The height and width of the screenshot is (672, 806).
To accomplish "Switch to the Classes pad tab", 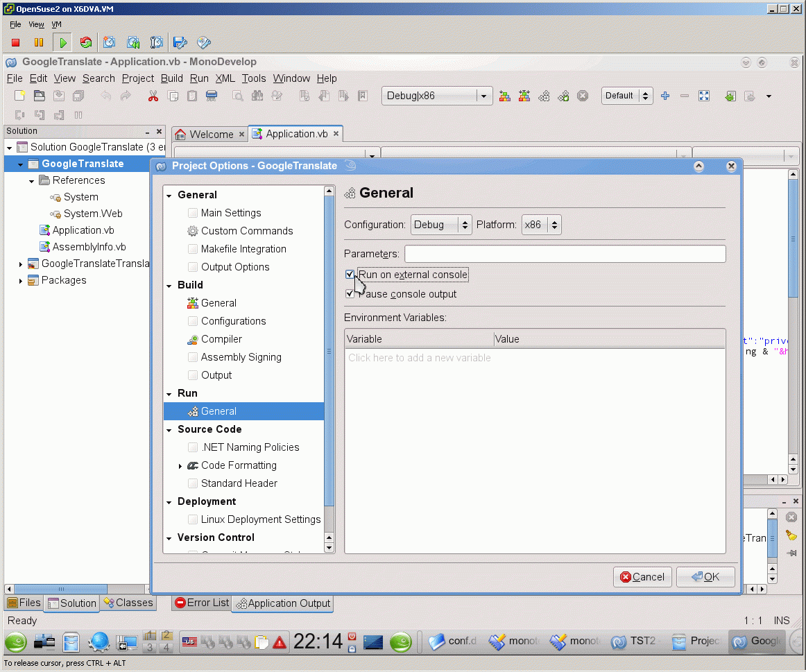I will coord(128,603).
